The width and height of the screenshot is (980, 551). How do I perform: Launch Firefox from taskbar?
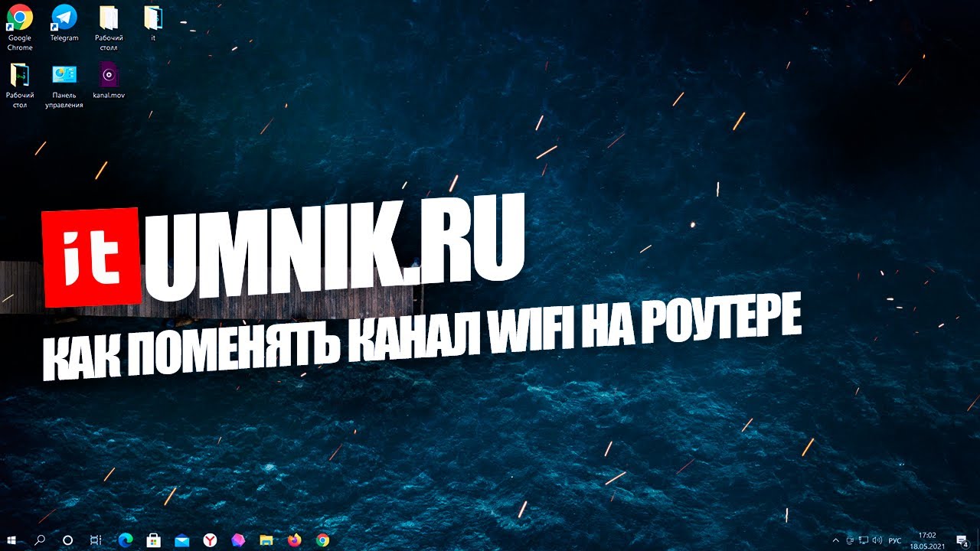click(x=295, y=540)
